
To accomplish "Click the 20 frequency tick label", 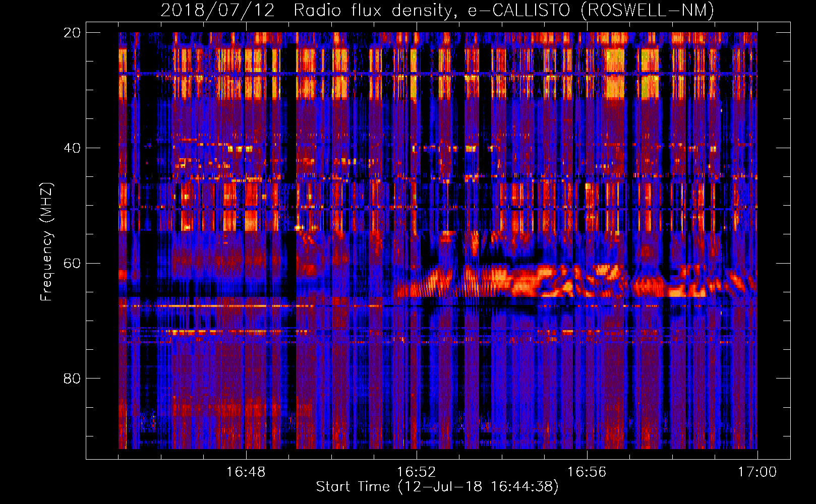I will pos(72,33).
